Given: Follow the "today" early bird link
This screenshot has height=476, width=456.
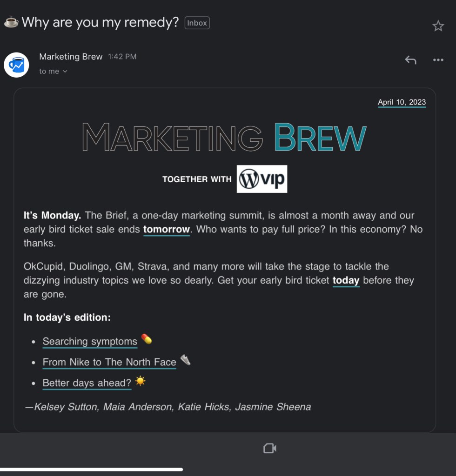Looking at the screenshot, I should coord(346,280).
